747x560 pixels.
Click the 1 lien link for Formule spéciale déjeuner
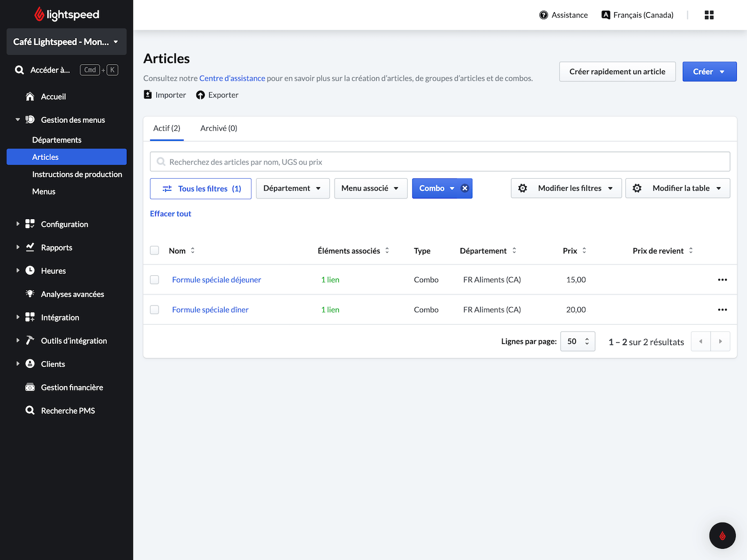pyautogui.click(x=330, y=279)
